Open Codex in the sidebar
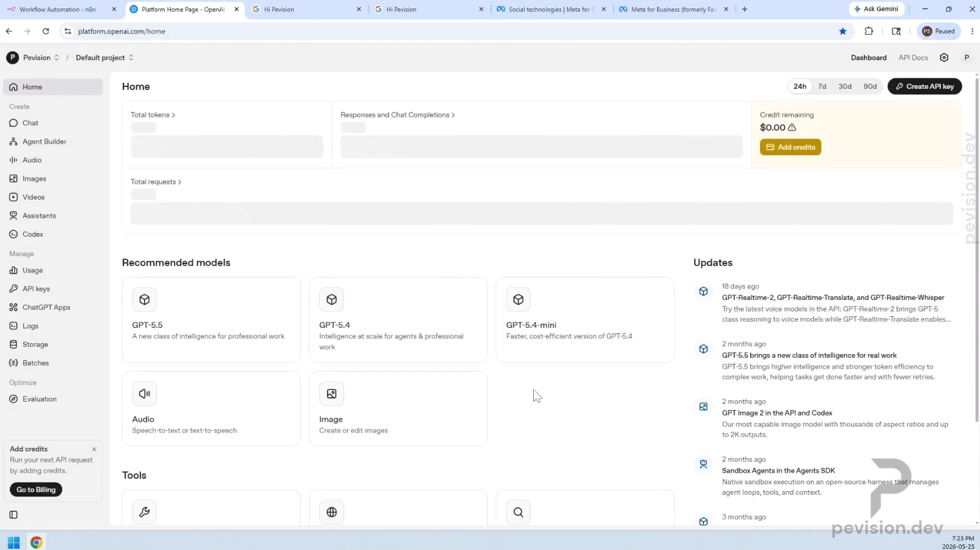The image size is (980, 550). pos(53,234)
